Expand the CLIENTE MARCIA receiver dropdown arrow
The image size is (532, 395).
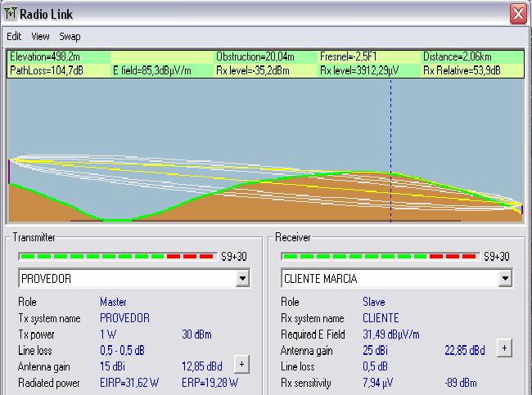coord(505,278)
